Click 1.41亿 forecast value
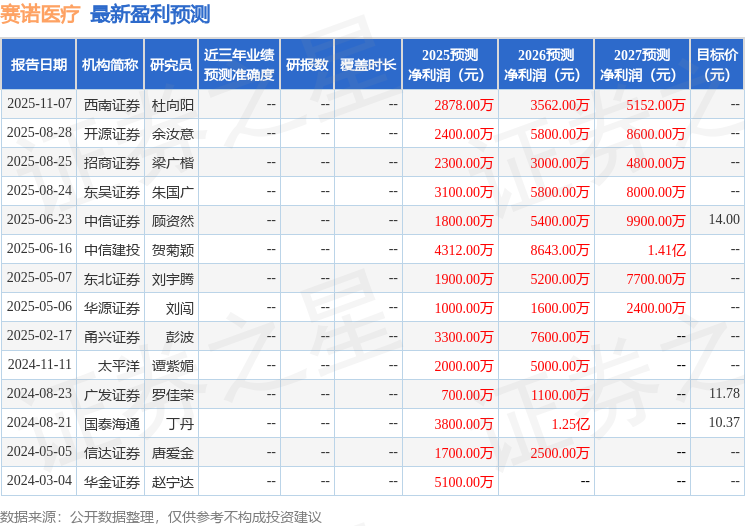This screenshot has height=526, width=745. pos(667,250)
